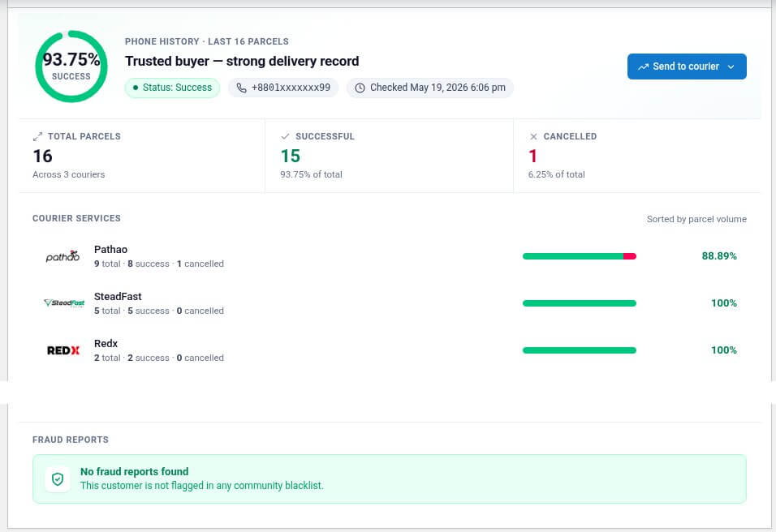Click the Phone History Last 16 Parcels label
This screenshot has height=532, width=776.
coord(207,41)
